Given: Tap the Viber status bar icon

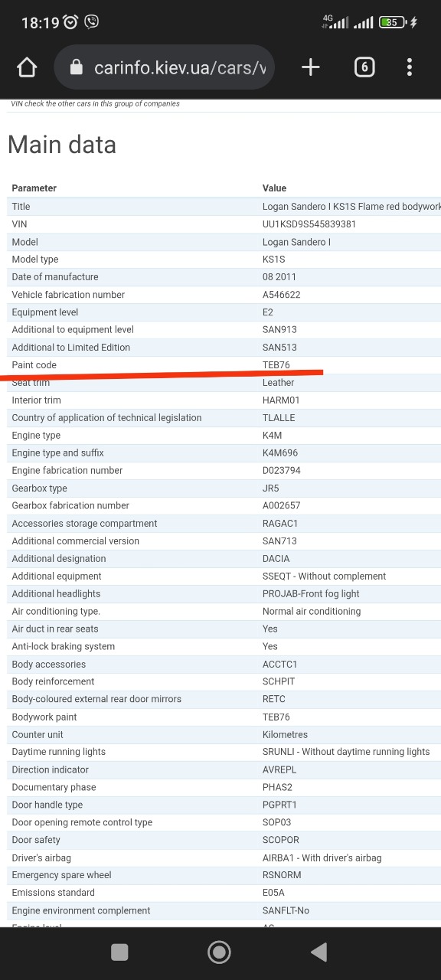Looking at the screenshot, I should [x=92, y=22].
